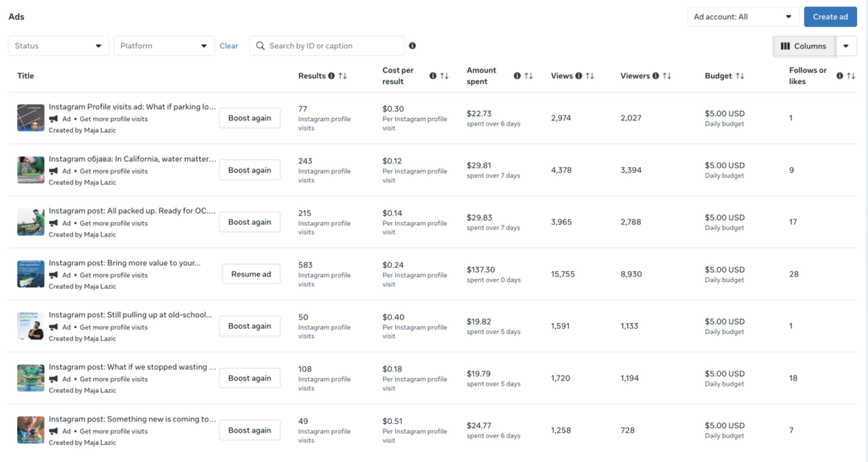
Task: Open thumbnail of All packed up post
Action: tap(31, 222)
